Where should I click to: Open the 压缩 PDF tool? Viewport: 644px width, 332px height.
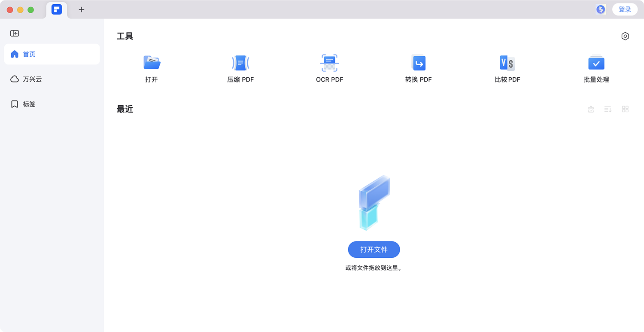coord(240,63)
